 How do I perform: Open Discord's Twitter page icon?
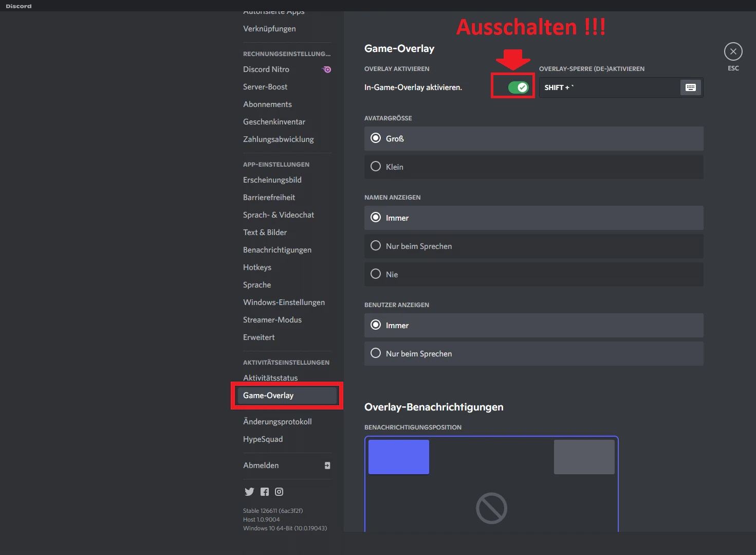tap(249, 492)
